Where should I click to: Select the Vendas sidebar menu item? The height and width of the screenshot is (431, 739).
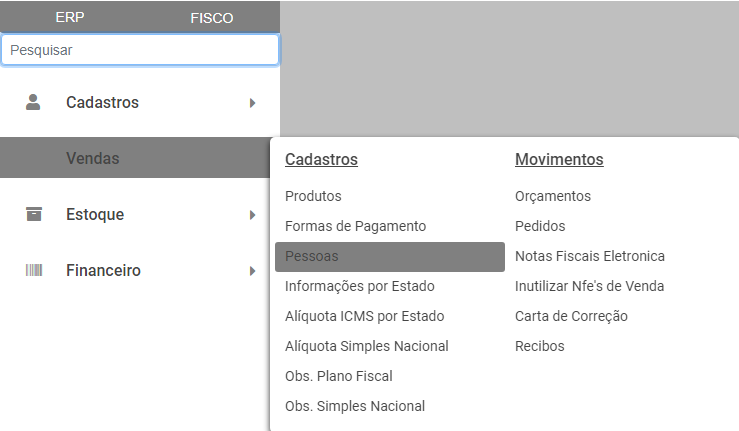[x=93, y=158]
